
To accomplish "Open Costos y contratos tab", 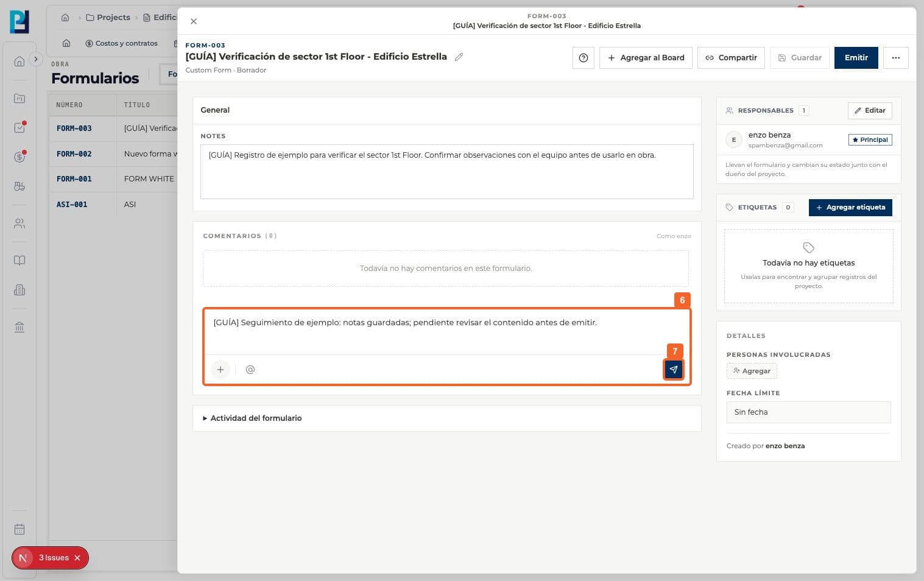I will (x=121, y=43).
